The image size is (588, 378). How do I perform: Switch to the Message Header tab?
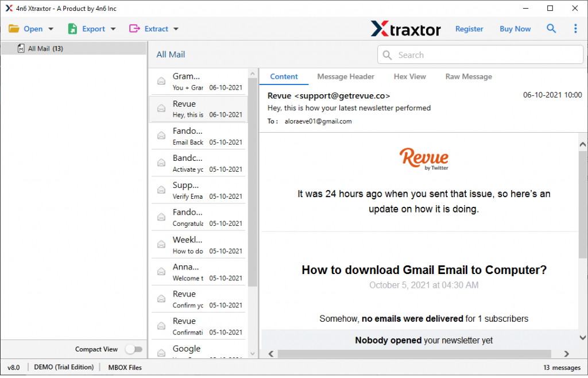[x=345, y=76]
